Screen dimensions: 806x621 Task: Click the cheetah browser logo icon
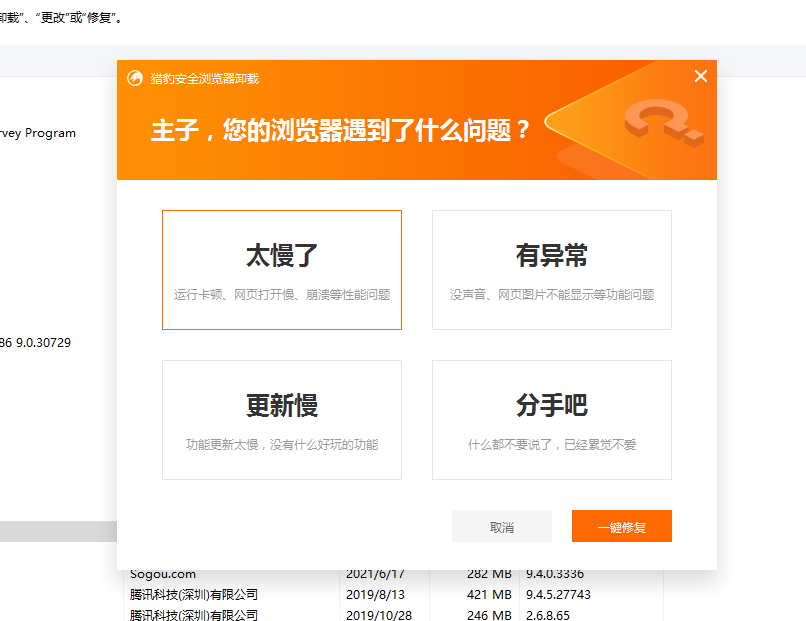[x=135, y=78]
